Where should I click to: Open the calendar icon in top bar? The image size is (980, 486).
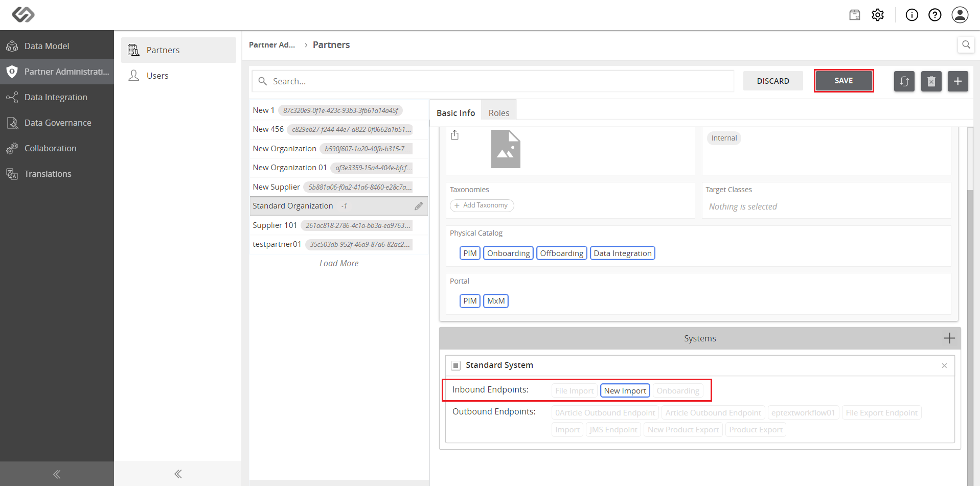tap(855, 15)
